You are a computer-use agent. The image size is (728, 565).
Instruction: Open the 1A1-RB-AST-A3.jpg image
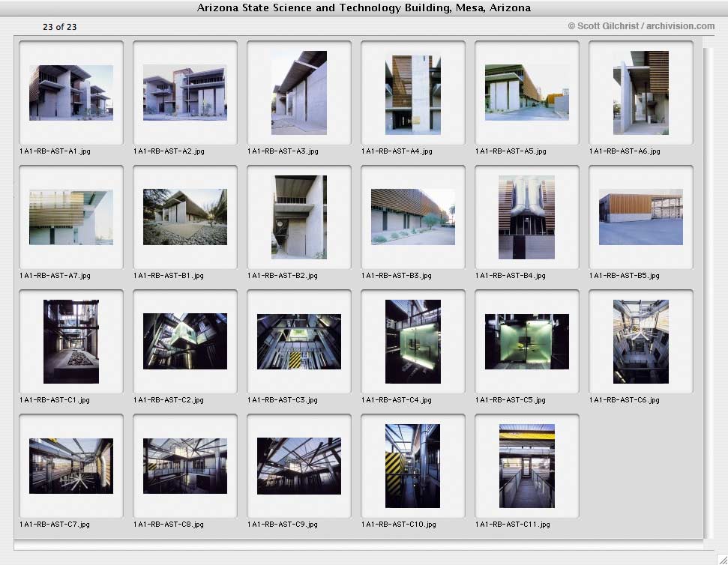click(299, 93)
